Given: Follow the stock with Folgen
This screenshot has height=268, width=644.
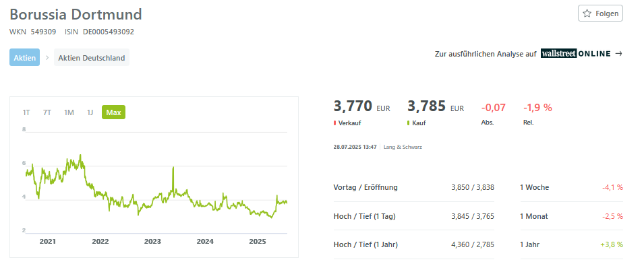Looking at the screenshot, I should [x=600, y=13].
